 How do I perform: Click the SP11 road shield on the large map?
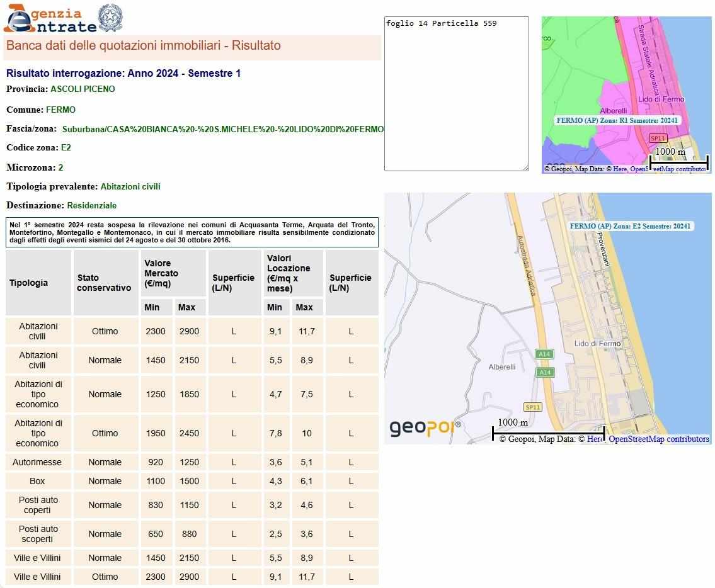[533, 407]
